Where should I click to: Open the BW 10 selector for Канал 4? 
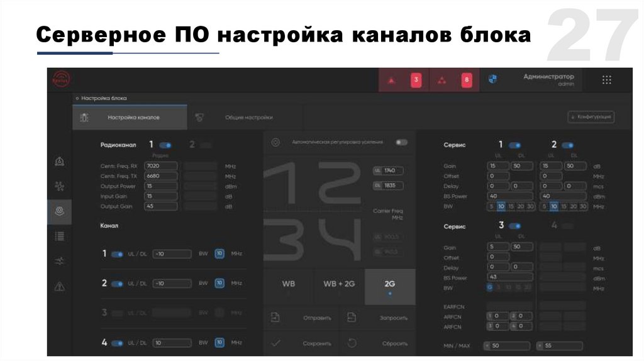point(219,343)
